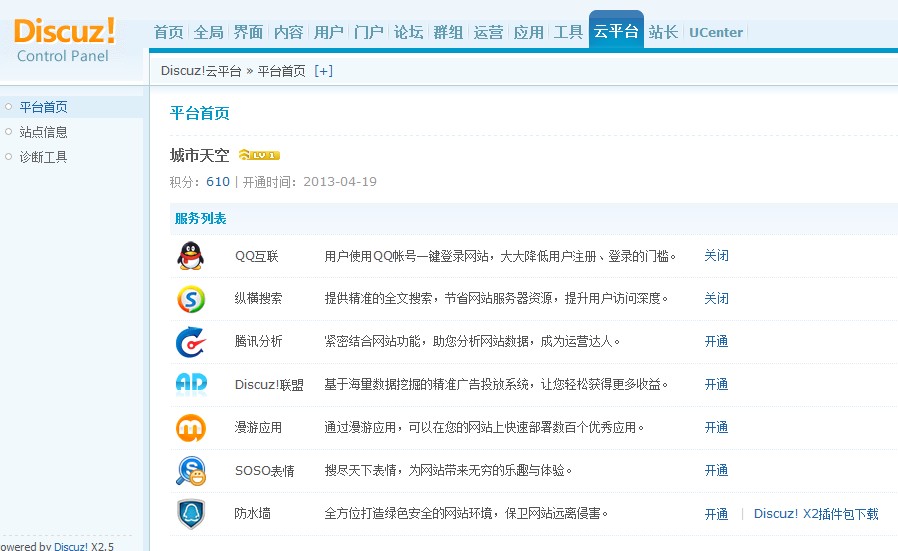
Task: Click the QQ penguin icon for QQ互联
Action: [x=191, y=255]
